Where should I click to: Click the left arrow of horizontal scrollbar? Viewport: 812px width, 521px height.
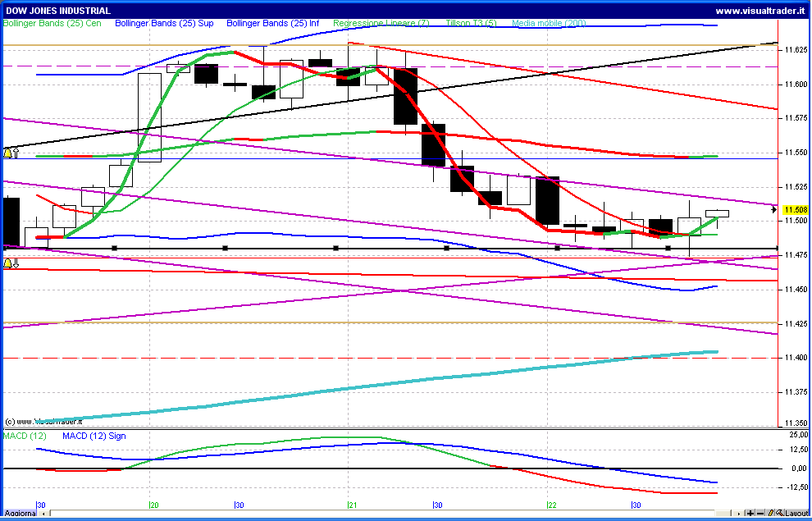(x=44, y=514)
